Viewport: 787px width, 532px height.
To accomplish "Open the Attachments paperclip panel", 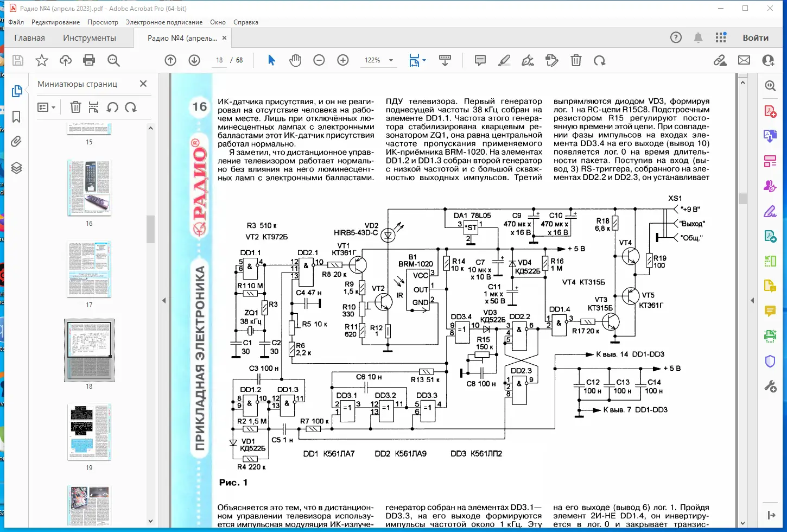I will coord(17,142).
